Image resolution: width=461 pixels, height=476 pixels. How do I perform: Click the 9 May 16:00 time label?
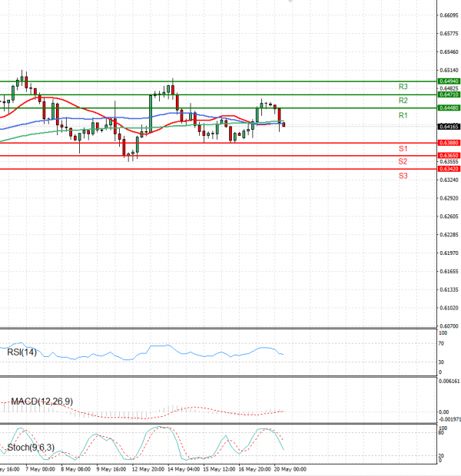tap(111, 469)
